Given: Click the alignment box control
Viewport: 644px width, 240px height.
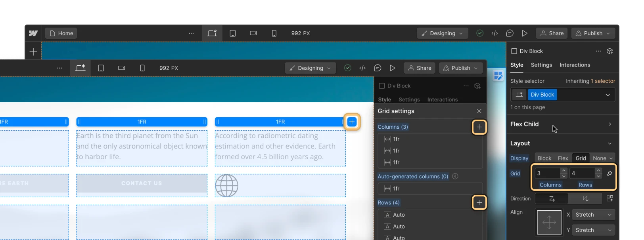Looking at the screenshot, I should tap(549, 222).
